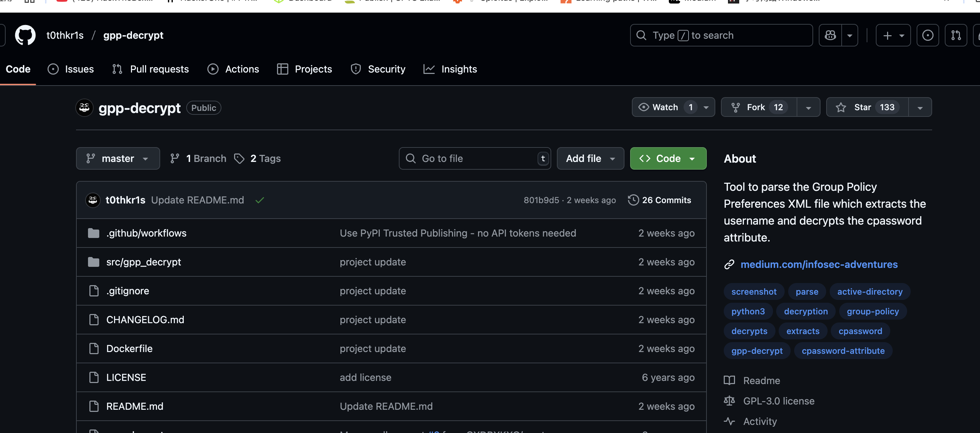The image size is (980, 433).
Task: View the 2 Tags link
Action: click(x=257, y=158)
